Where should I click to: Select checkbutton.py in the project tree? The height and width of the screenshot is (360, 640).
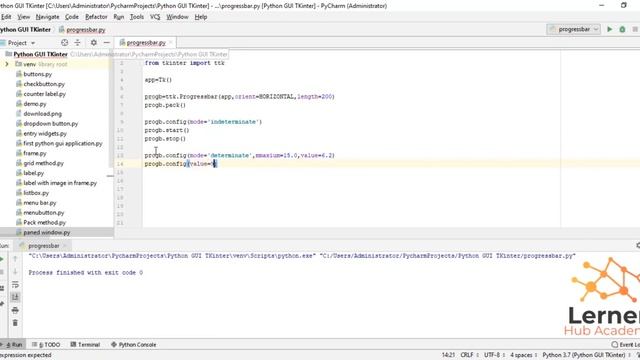point(44,84)
